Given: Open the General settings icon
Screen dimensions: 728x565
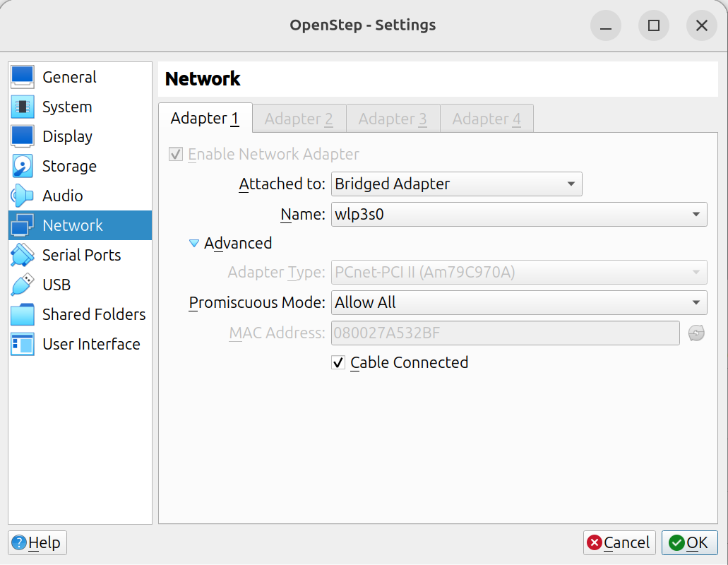Looking at the screenshot, I should [23, 77].
